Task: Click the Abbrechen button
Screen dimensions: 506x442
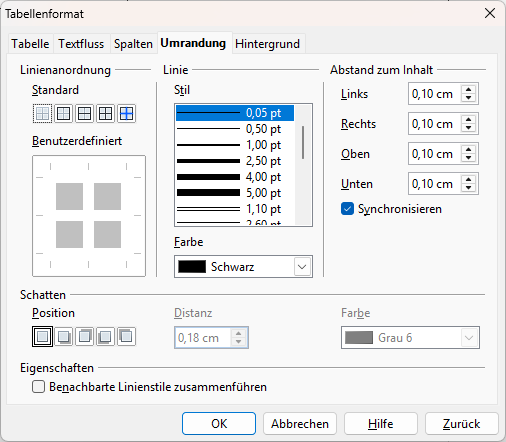Action: (300, 424)
